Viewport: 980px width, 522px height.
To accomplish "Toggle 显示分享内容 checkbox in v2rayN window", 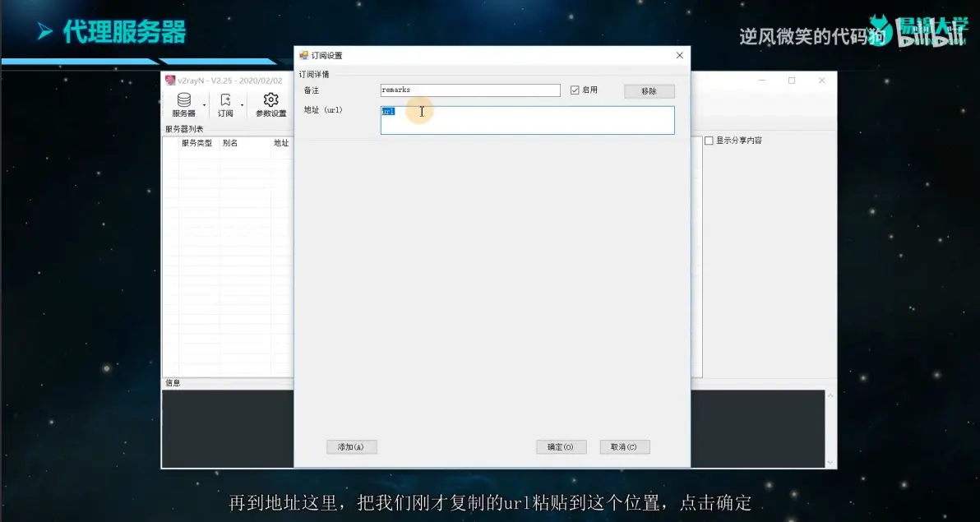I will coord(709,141).
